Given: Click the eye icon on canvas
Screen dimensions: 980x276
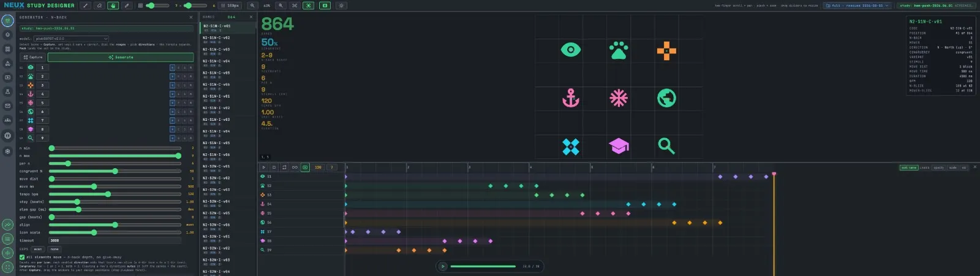Looking at the screenshot, I should click(x=571, y=50).
